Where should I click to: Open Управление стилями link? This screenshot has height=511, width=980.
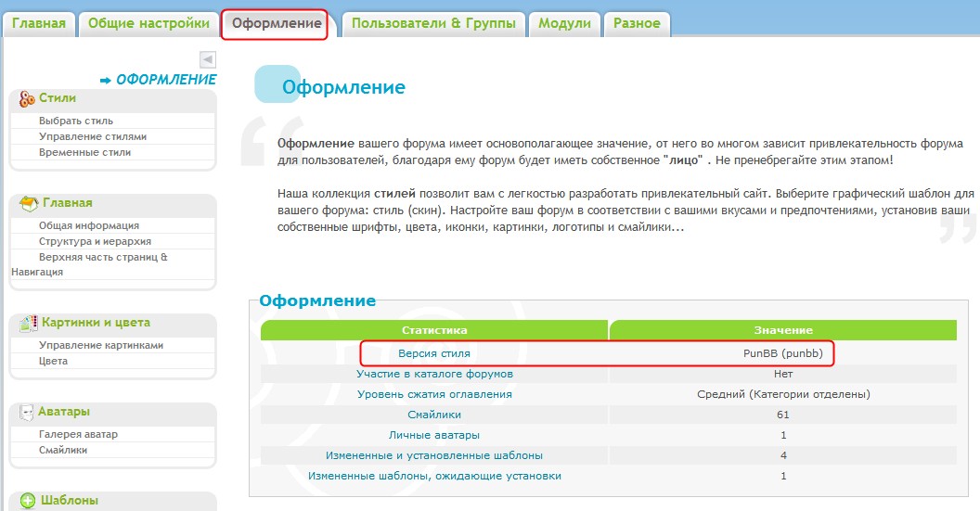pos(93,136)
